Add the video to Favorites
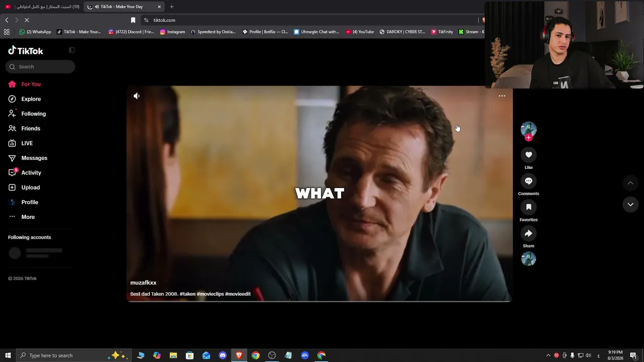This screenshot has height=362, width=644. coord(528,207)
